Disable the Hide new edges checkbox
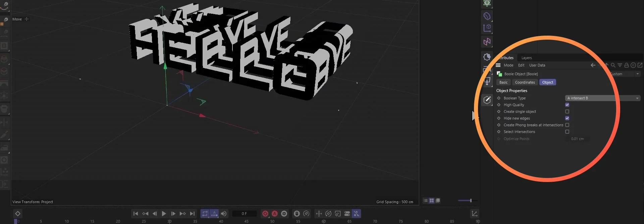Viewport: 644px width, 224px height. point(567,118)
